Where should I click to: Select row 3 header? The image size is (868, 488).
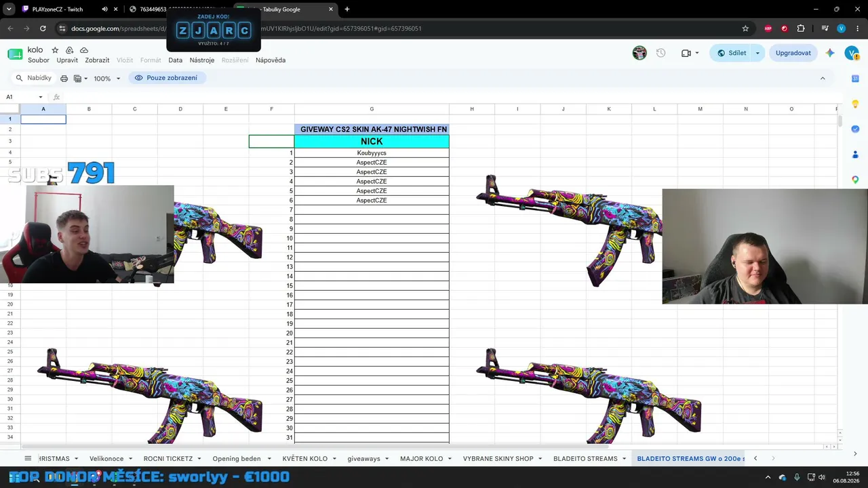[x=10, y=141]
